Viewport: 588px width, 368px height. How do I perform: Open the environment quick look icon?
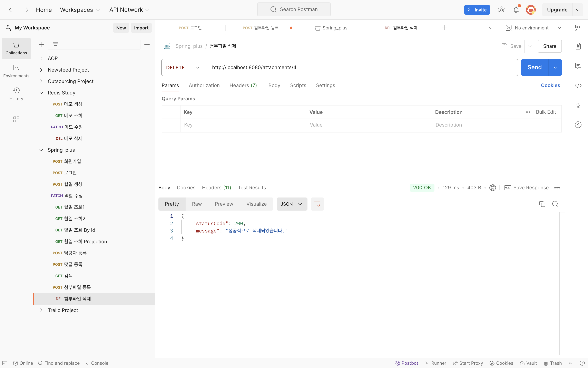(578, 28)
